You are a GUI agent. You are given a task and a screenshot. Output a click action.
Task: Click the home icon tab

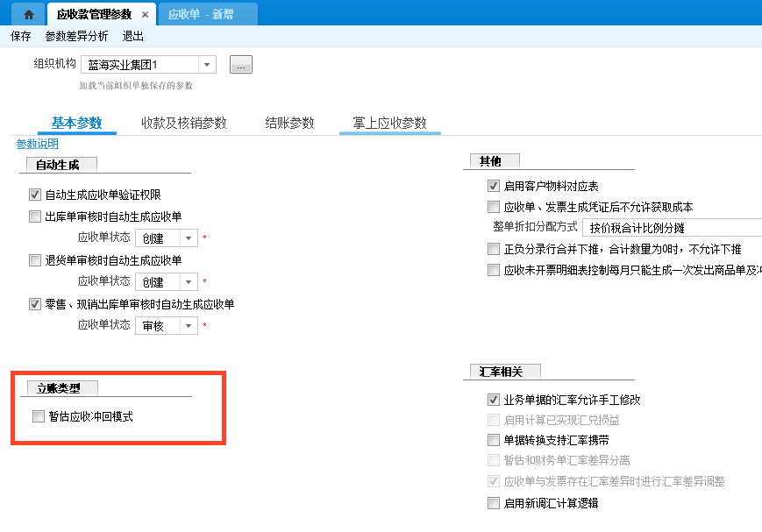point(29,14)
